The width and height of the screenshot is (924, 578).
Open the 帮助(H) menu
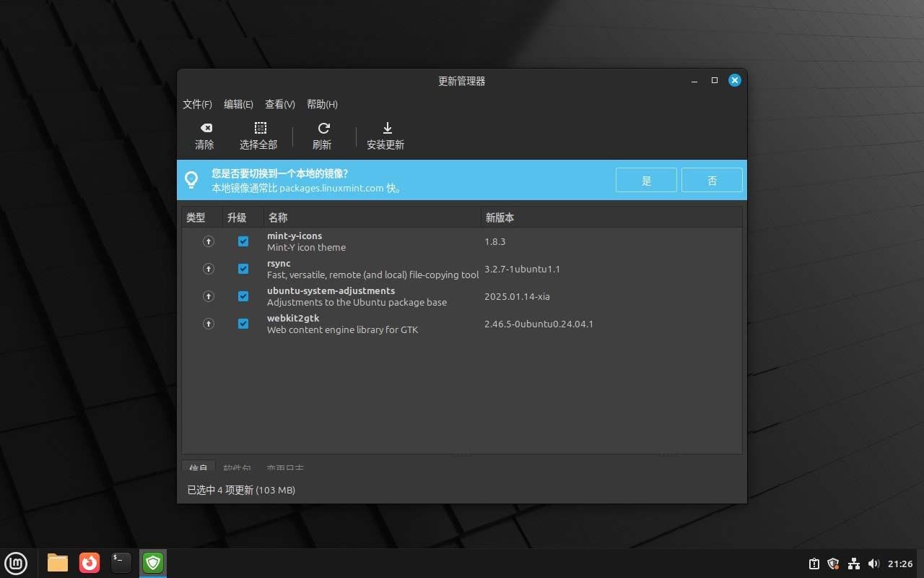[x=322, y=104]
